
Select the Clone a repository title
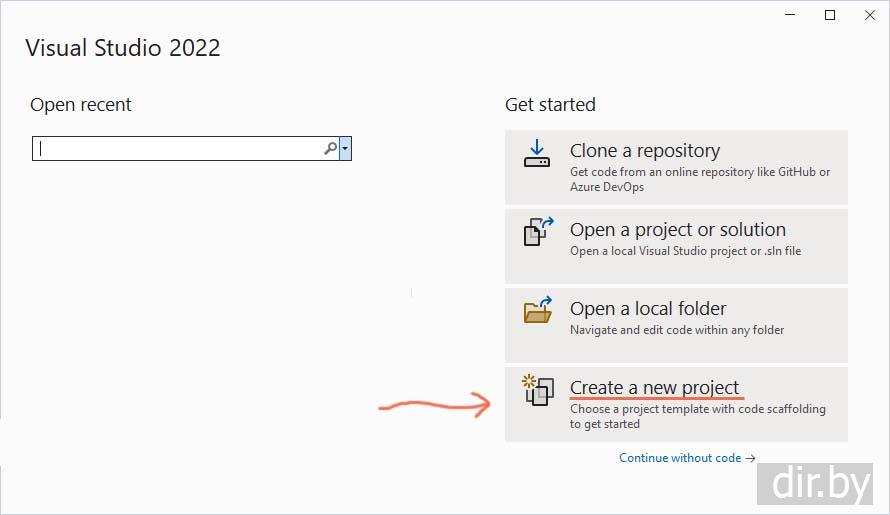coord(644,151)
